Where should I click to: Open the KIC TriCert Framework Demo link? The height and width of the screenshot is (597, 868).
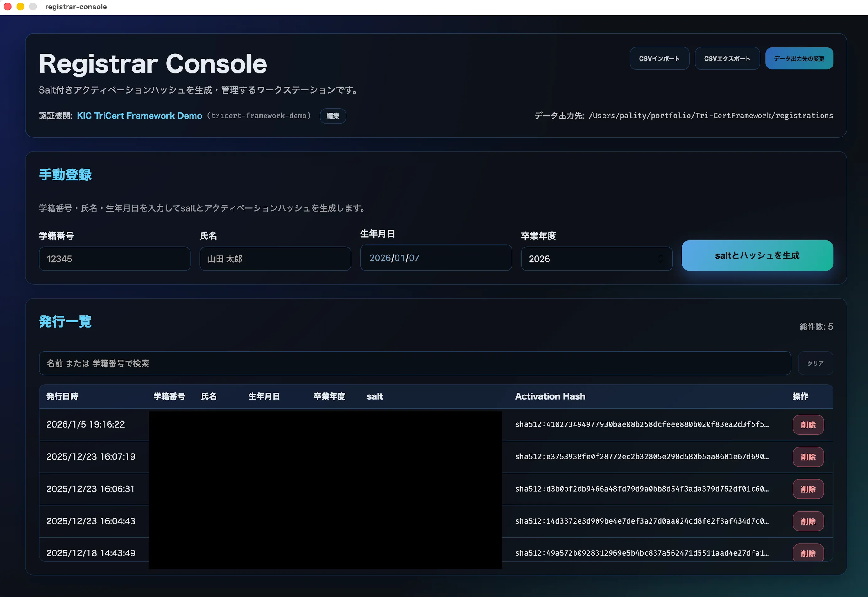click(x=139, y=116)
